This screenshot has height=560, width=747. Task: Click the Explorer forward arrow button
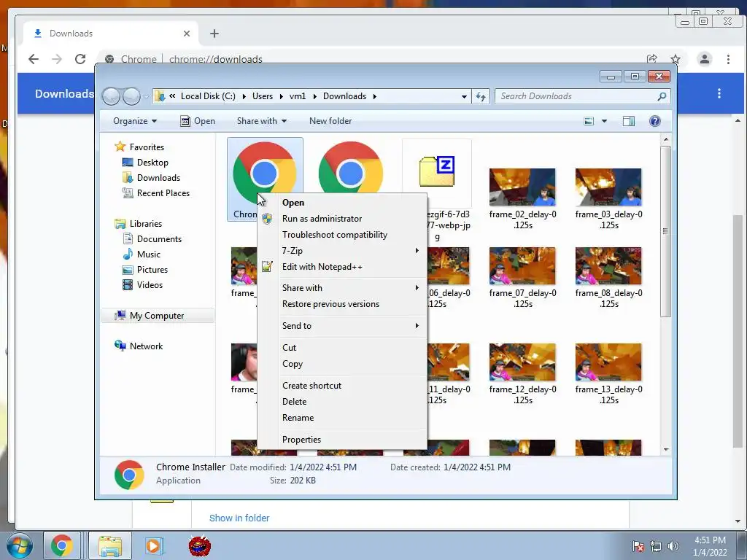coord(131,96)
